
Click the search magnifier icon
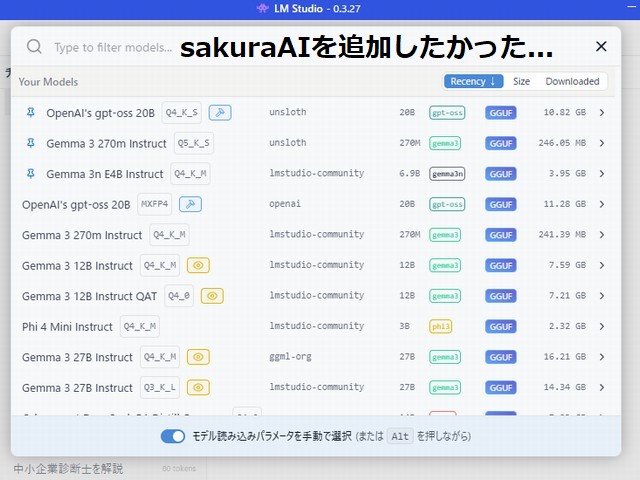point(34,47)
